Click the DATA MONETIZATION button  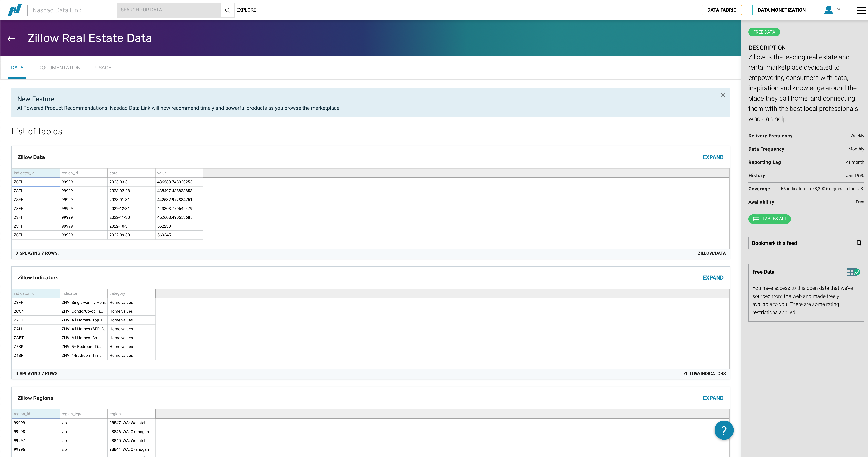pyautogui.click(x=782, y=10)
